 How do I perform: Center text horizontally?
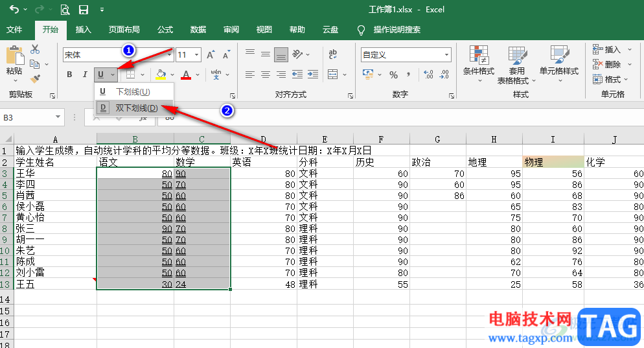tap(266, 75)
